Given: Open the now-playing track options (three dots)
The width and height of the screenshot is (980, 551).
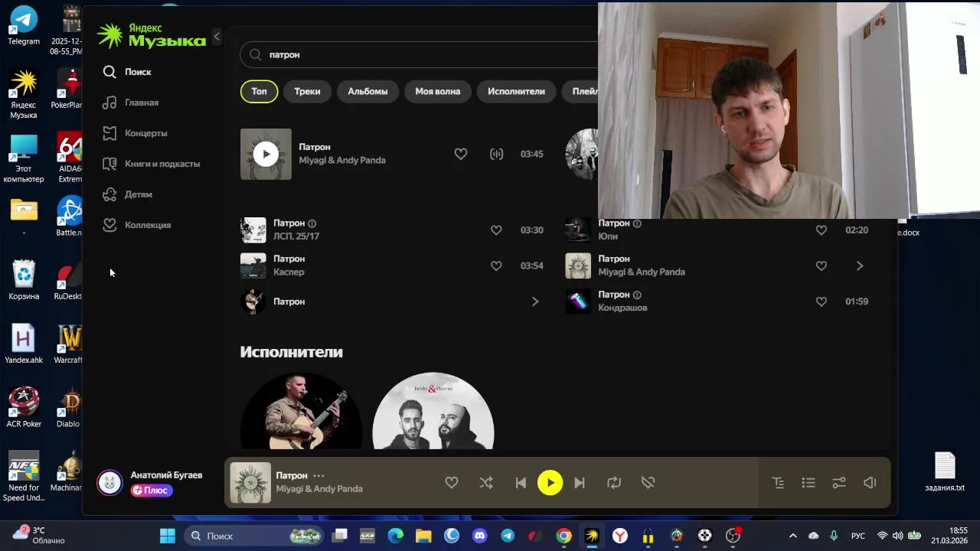Looking at the screenshot, I should [318, 476].
